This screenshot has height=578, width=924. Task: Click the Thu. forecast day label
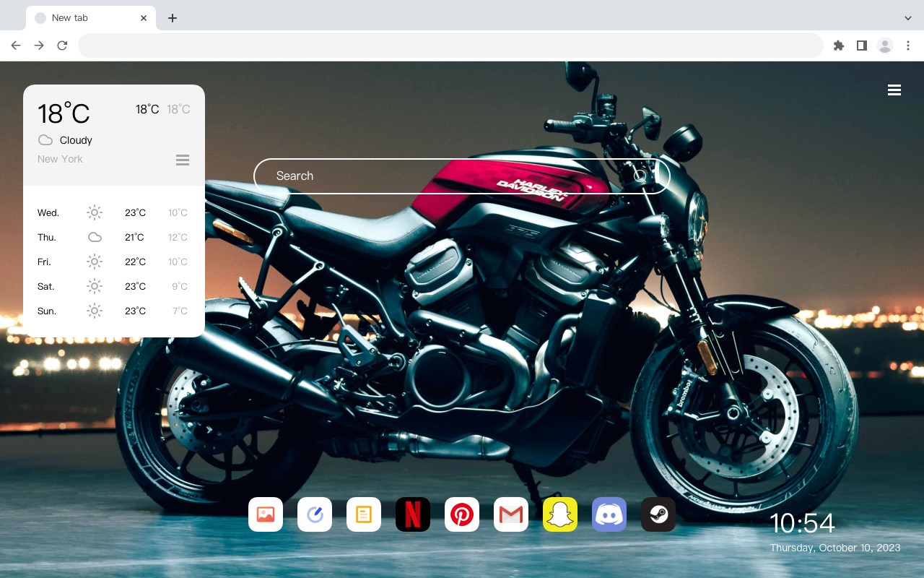[47, 237]
